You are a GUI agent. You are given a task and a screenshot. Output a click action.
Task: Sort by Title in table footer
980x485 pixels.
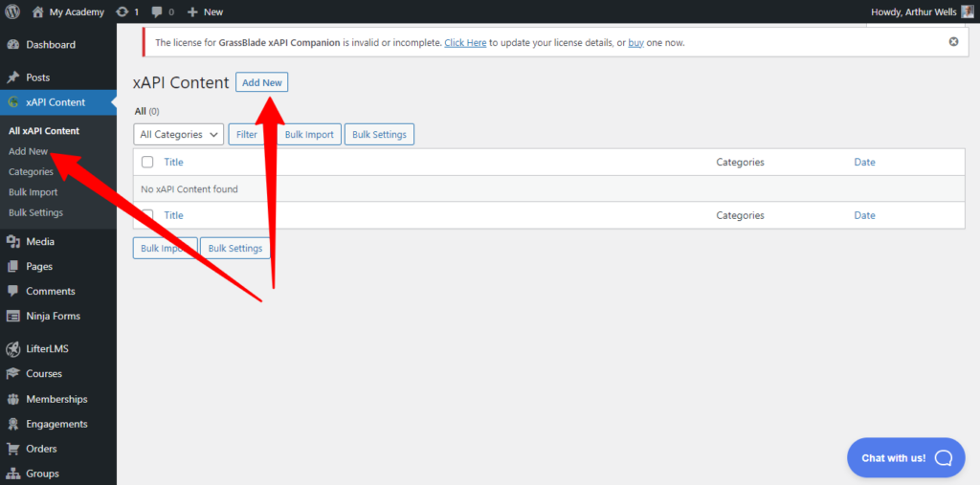pyautogui.click(x=174, y=215)
